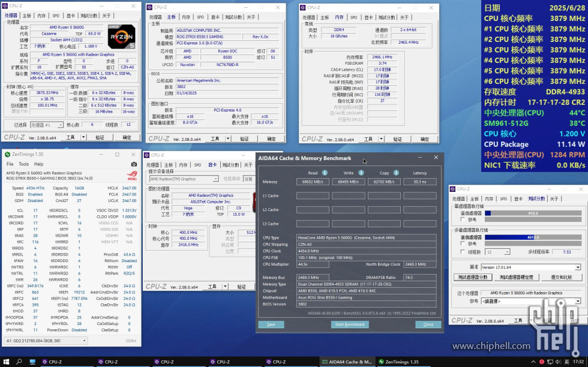Open 工具 dropdown arrow in CPU-Z memory window
The width and height of the screenshot is (588, 367).
(x=381, y=139)
